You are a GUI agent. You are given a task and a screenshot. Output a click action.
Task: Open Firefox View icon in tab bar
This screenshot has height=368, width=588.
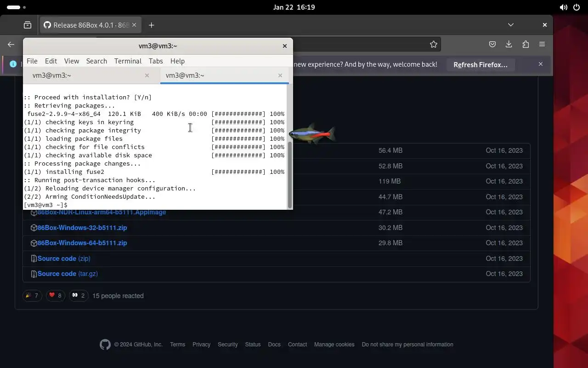coord(28,25)
